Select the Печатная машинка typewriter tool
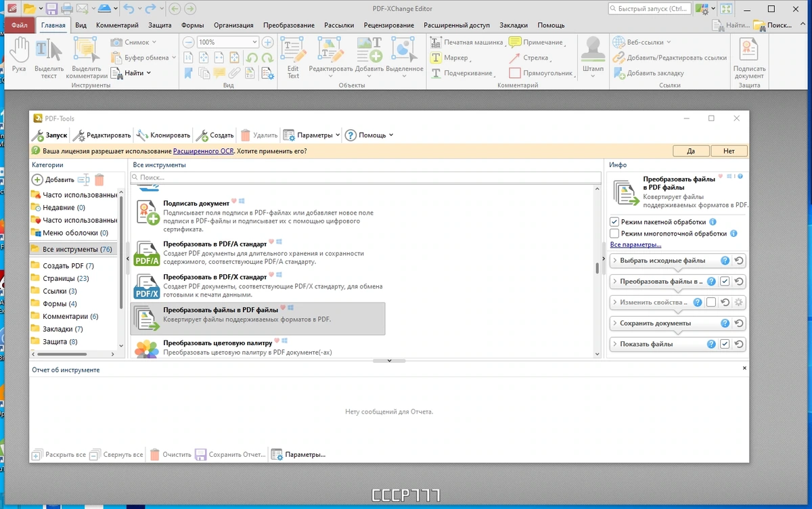Screen dimensions: 812x509 [466, 42]
